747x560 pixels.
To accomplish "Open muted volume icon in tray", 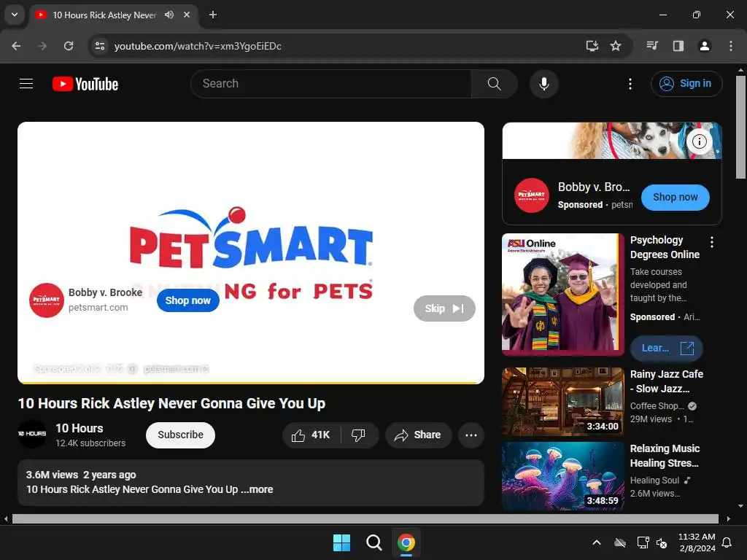I will pyautogui.click(x=662, y=542).
